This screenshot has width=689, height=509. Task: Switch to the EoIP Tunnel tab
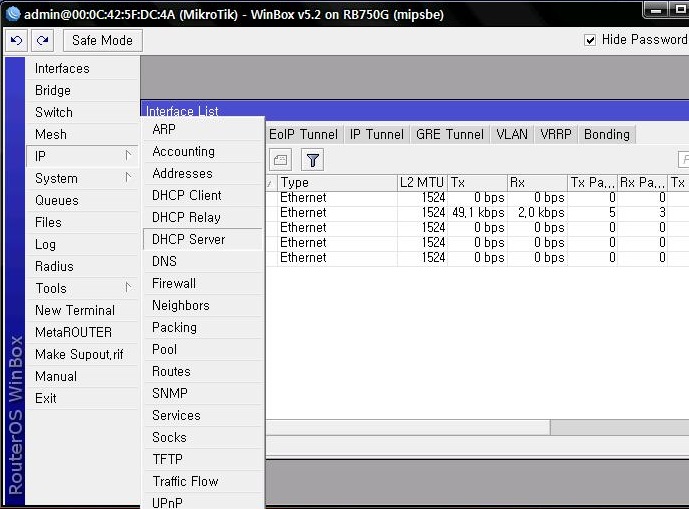[x=304, y=135]
